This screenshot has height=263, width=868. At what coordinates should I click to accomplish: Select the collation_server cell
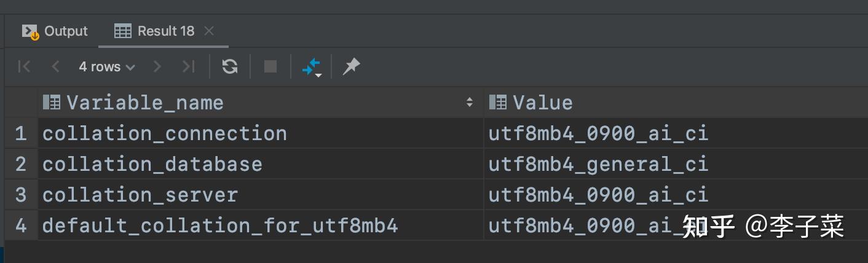tap(140, 195)
